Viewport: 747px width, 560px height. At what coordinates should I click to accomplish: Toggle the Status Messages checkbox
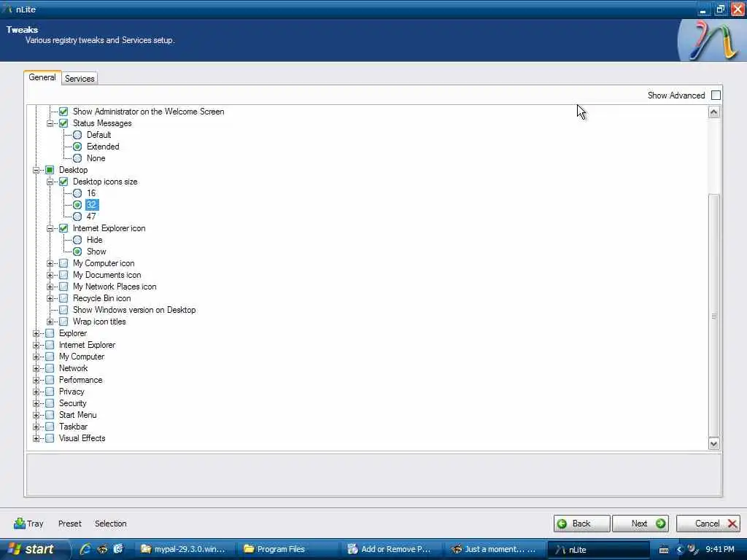pos(63,122)
